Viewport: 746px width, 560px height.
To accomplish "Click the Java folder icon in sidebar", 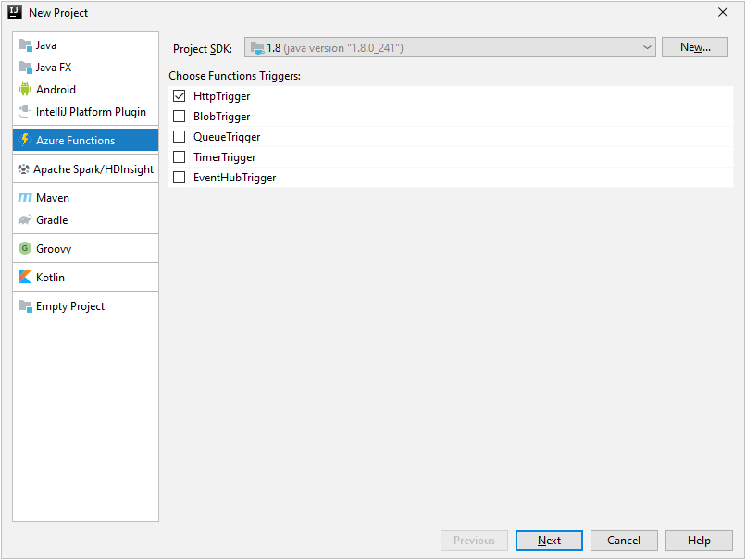I will pyautogui.click(x=25, y=45).
